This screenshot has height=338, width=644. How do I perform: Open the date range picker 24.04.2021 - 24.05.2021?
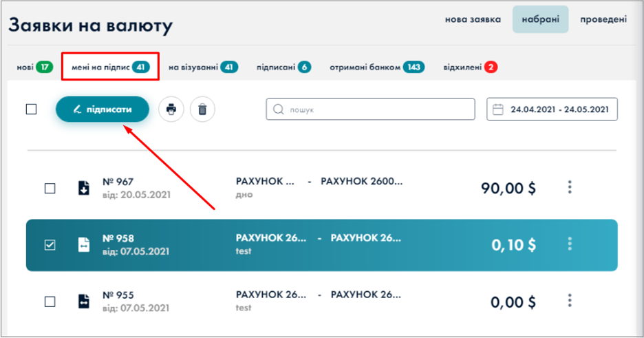click(552, 109)
